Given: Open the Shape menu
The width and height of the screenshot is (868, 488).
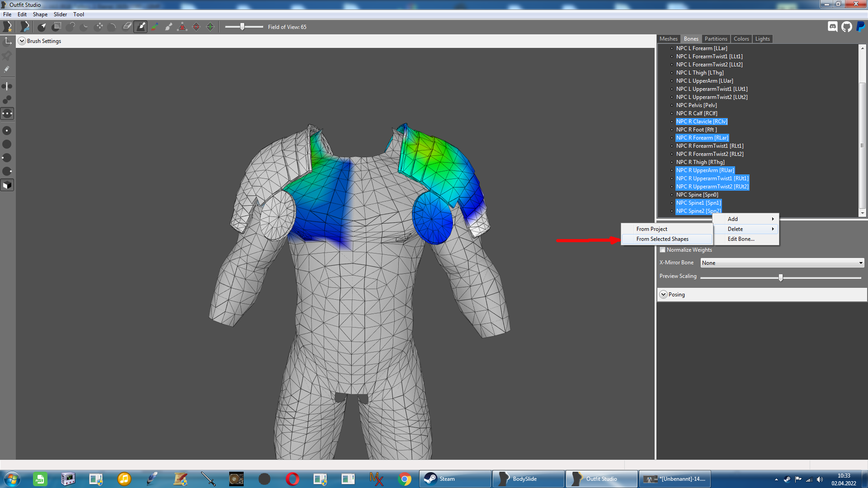Looking at the screenshot, I should 40,14.
